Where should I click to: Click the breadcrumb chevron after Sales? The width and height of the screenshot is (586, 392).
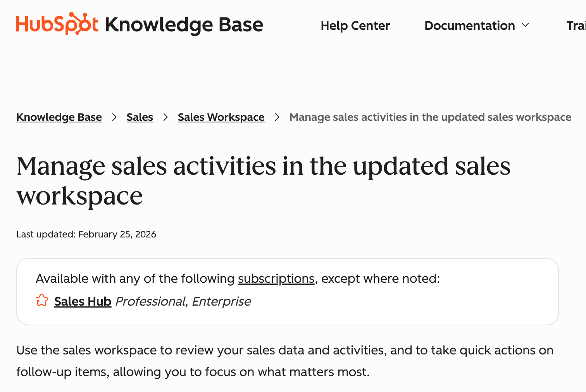point(165,117)
